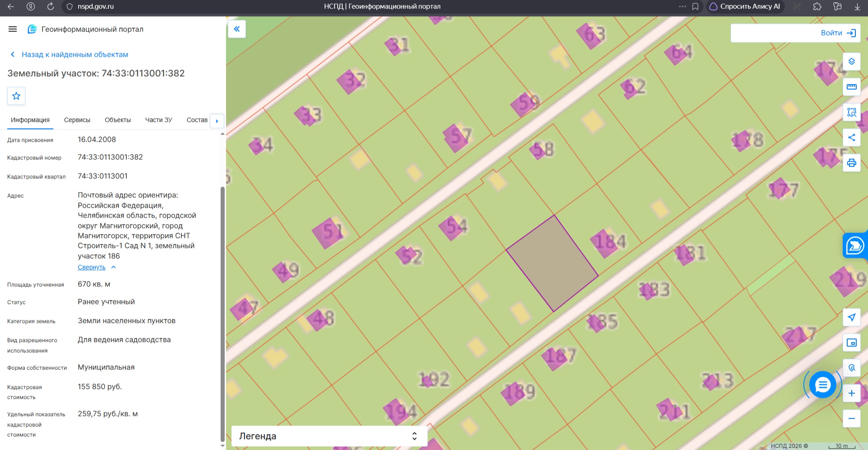Open the blue chat support bubble

point(823,384)
